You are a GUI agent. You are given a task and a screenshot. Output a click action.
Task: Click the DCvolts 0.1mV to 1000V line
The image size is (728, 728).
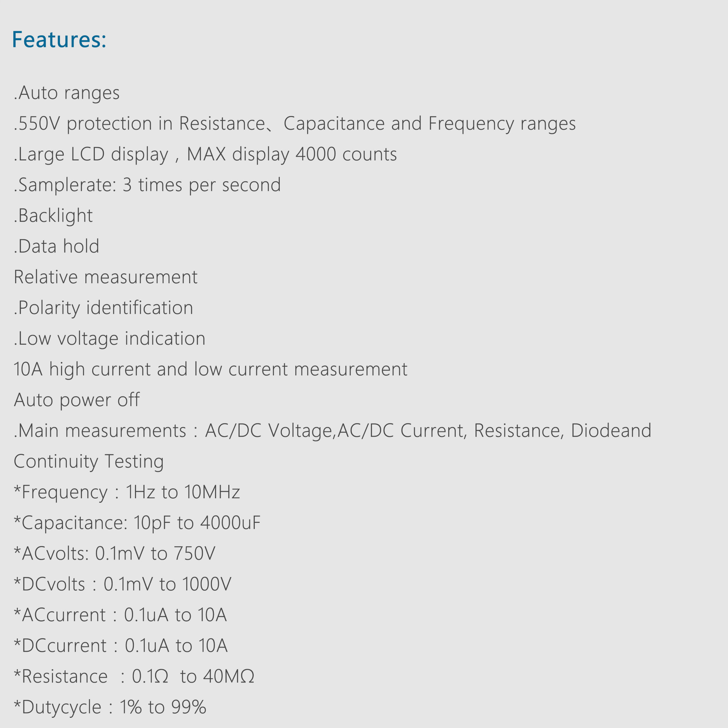pyautogui.click(x=122, y=584)
